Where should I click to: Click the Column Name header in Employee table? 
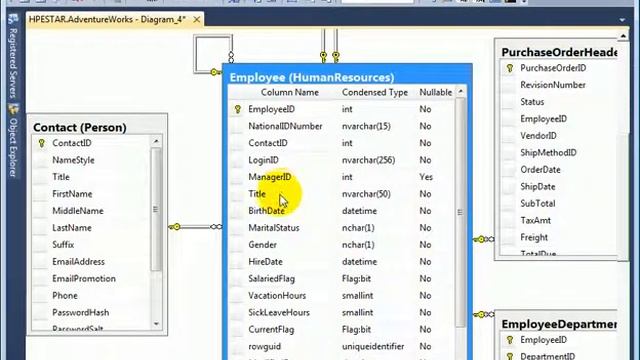(x=290, y=92)
